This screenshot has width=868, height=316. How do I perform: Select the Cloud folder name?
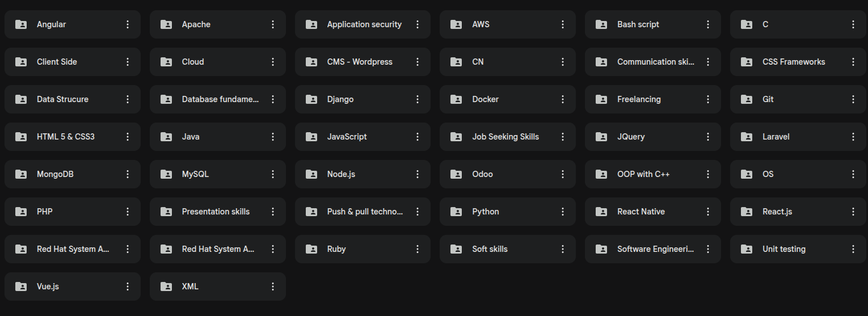click(x=193, y=62)
